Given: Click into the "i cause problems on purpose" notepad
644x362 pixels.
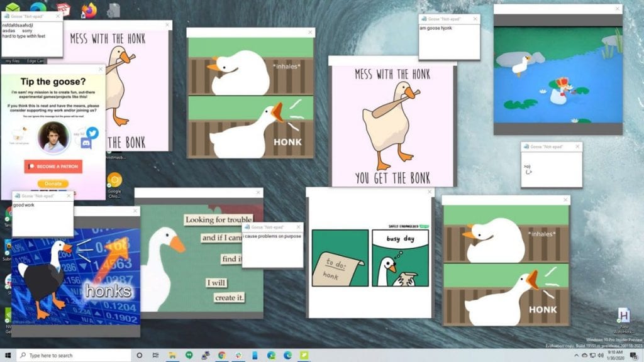Looking at the screenshot, I should point(273,250).
